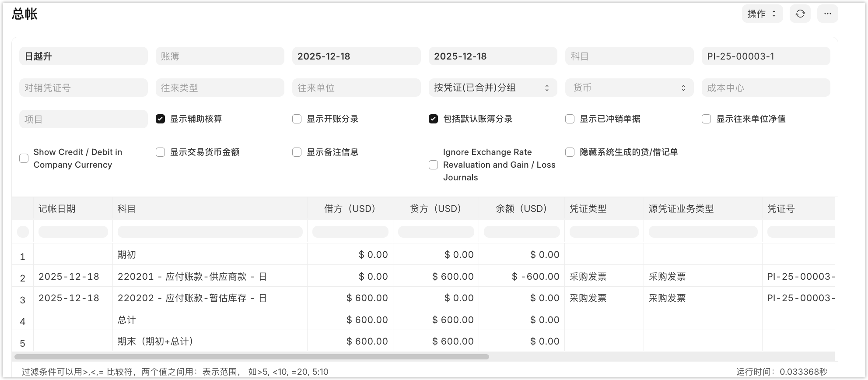868x380 pixels.
Task: Uncheck 包括默认账簿分录 option
Action: click(x=434, y=119)
